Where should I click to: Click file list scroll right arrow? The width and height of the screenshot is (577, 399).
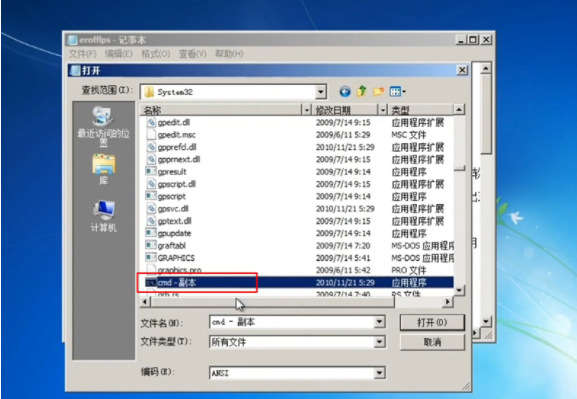[x=447, y=302]
